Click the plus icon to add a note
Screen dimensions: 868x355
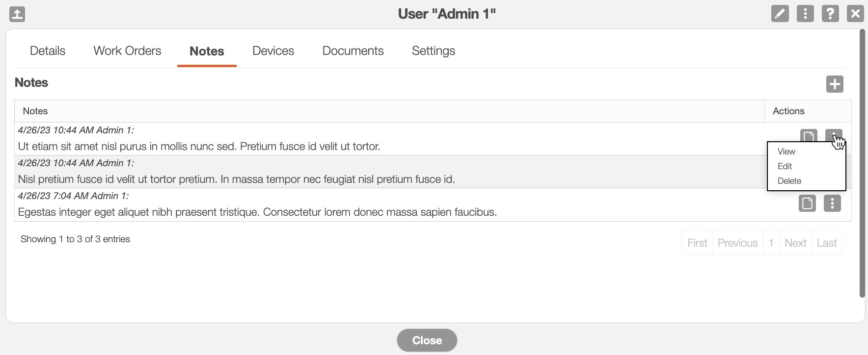pos(835,84)
